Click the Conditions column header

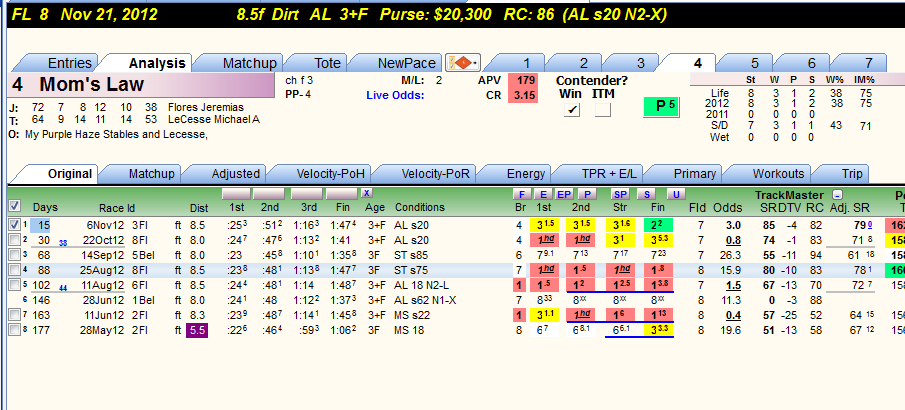click(x=420, y=207)
